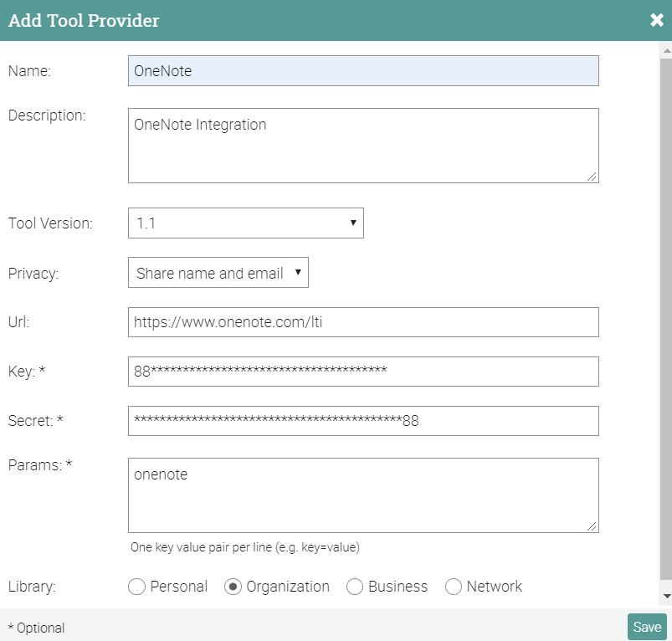Click the '* Optional' footnote text
Image resolution: width=672 pixels, height=641 pixels.
point(37,628)
